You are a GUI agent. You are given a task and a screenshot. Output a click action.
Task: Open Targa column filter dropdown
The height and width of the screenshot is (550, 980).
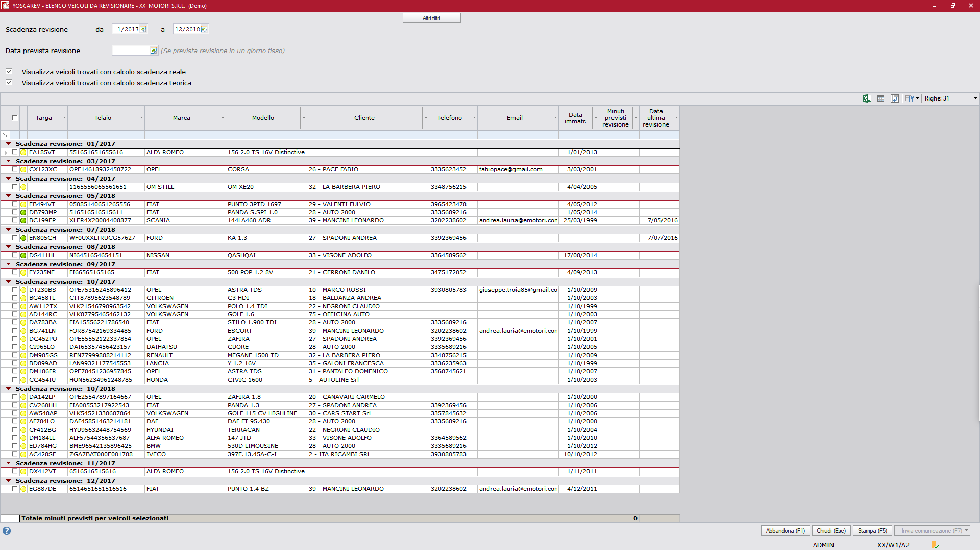point(64,118)
